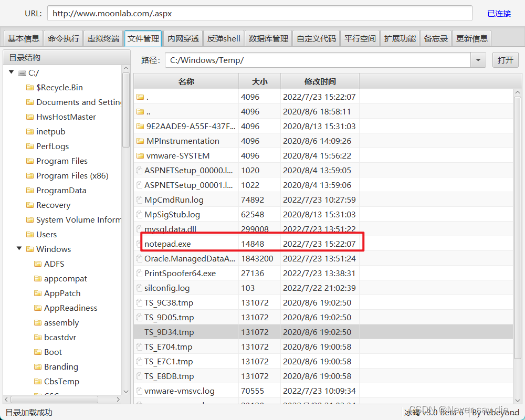
Task: Click the vmware-SYSTEM folder icon in file list
Action: 140,156
